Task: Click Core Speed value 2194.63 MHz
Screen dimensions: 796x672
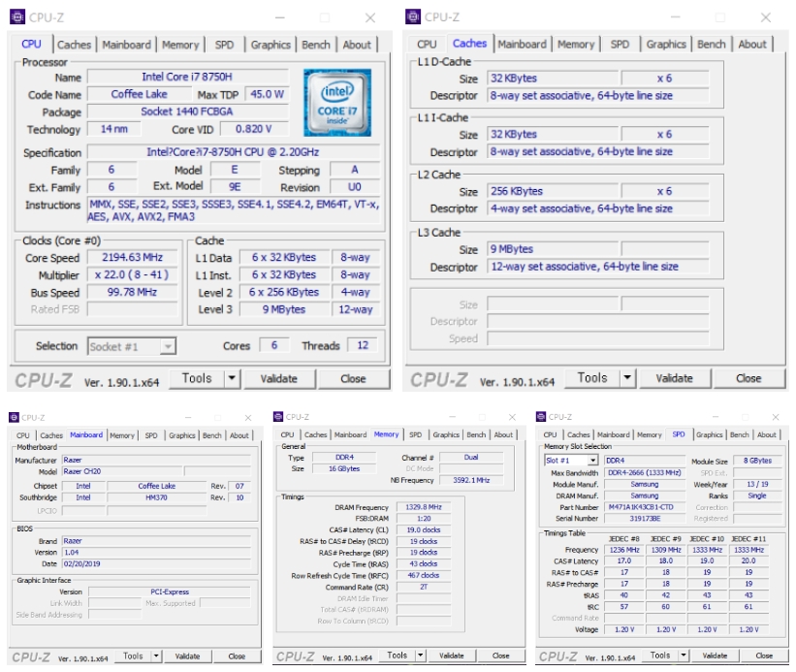Action: [x=133, y=257]
